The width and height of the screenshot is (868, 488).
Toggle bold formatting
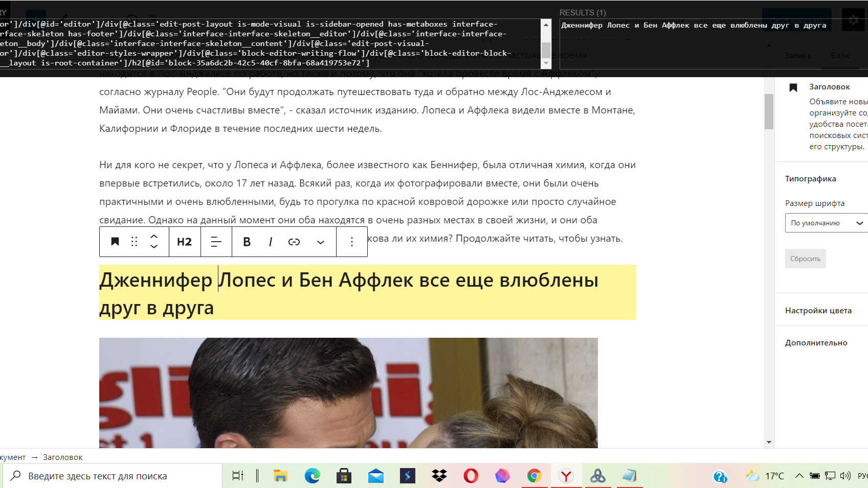[x=247, y=242]
